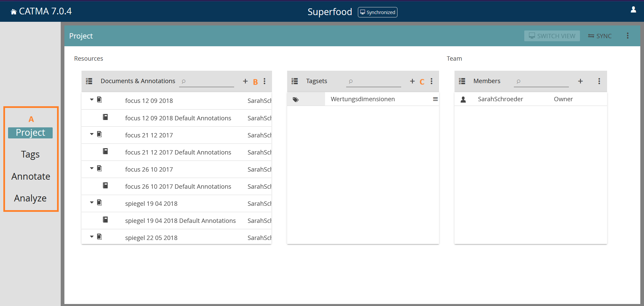Screen dimensions: 644x306
Task: Select spiegel 19 04 2018 Default Annotations
Action: (x=176, y=221)
